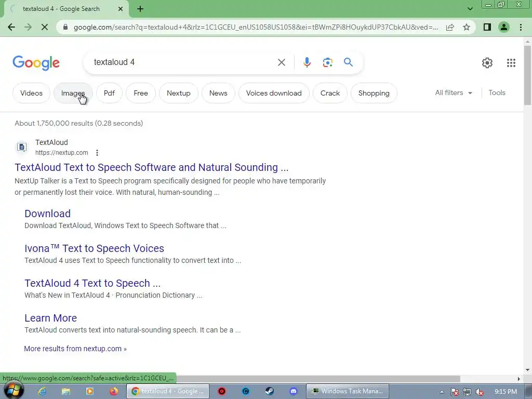Click the https://nextup.com URL text
This screenshot has height=399, width=532.
coord(62,153)
